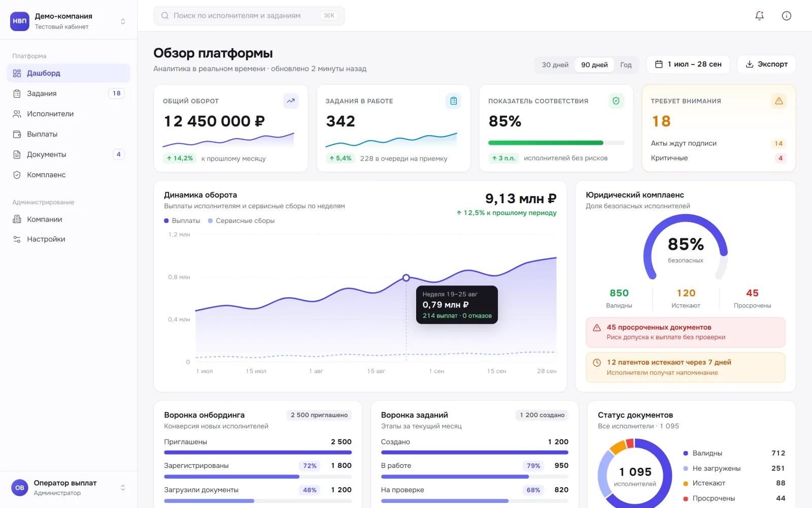Open the 12 патентов истекают через 7 дней alert
Viewport: 812px width, 508px height.
tap(686, 367)
